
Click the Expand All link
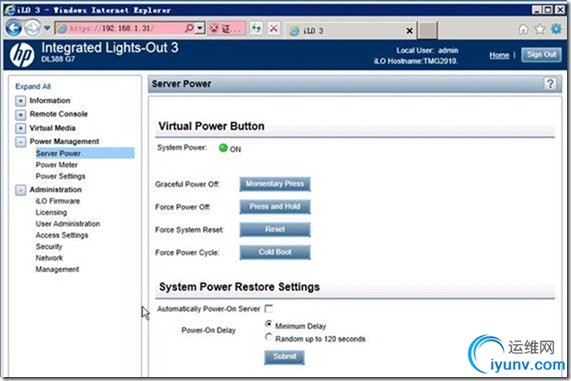(x=33, y=86)
